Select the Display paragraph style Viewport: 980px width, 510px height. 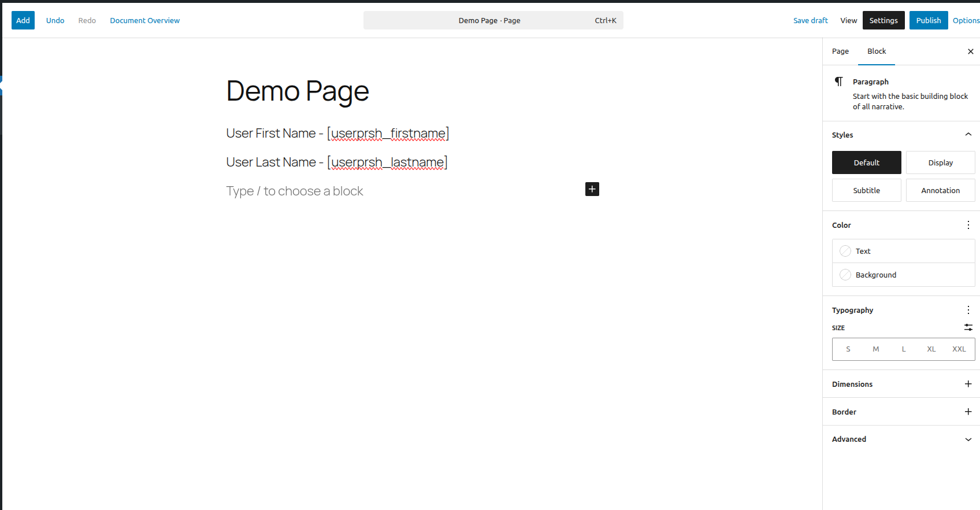click(x=940, y=162)
